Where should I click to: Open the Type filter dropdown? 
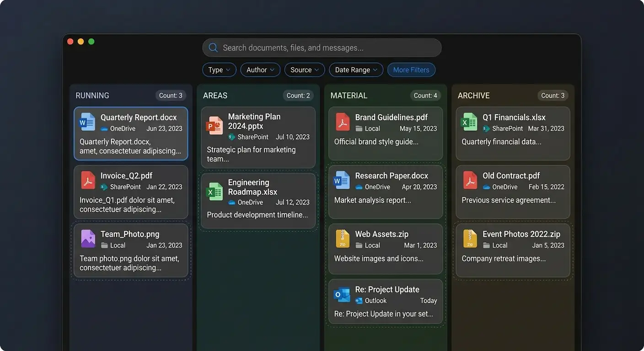[x=219, y=70]
